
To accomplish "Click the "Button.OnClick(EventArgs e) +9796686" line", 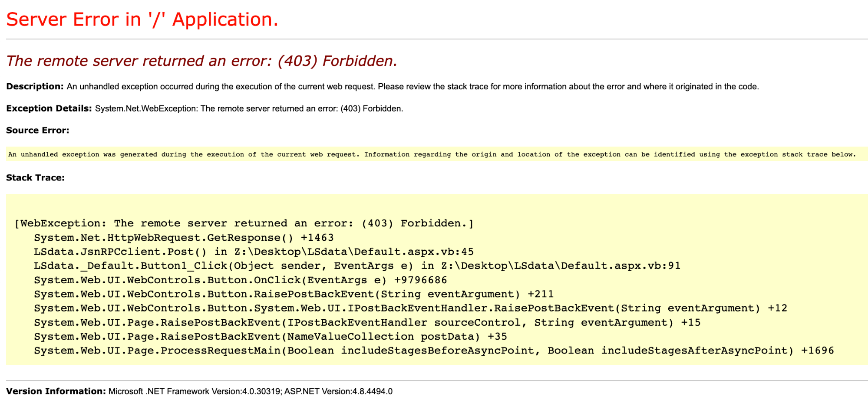I will tap(241, 280).
